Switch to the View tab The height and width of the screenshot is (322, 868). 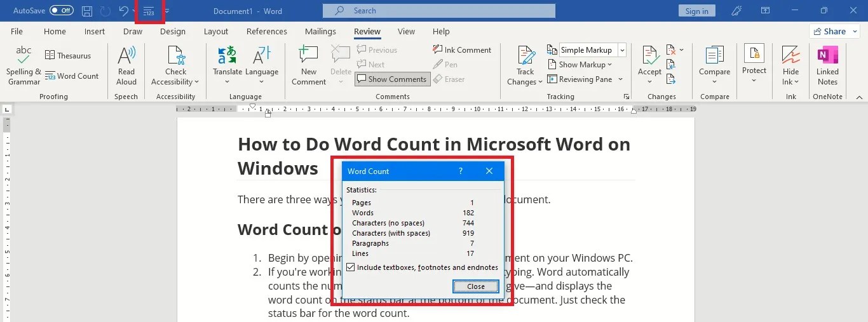(x=406, y=31)
